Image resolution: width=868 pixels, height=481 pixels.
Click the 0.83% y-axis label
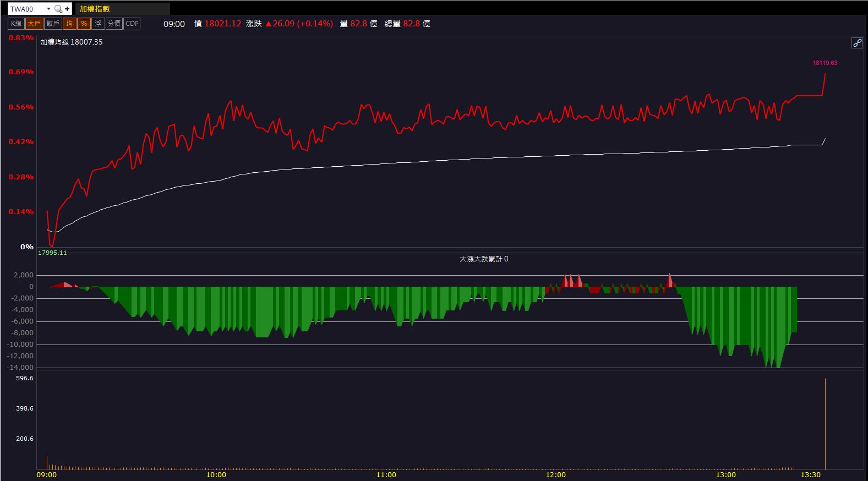pyautogui.click(x=21, y=37)
